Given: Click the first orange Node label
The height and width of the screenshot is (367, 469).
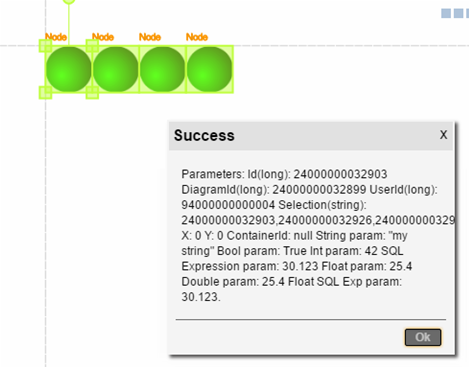Looking at the screenshot, I should tap(56, 37).
